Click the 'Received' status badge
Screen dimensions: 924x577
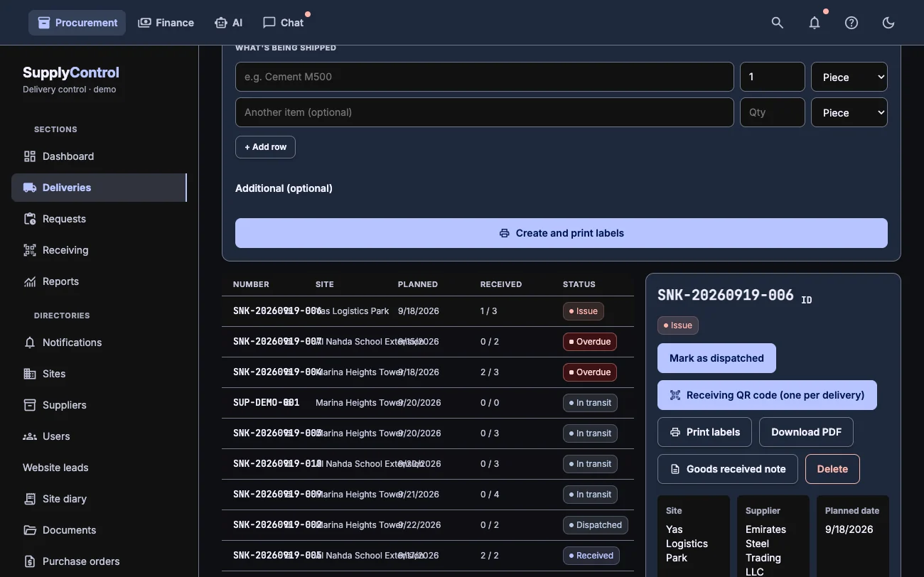tap(591, 556)
